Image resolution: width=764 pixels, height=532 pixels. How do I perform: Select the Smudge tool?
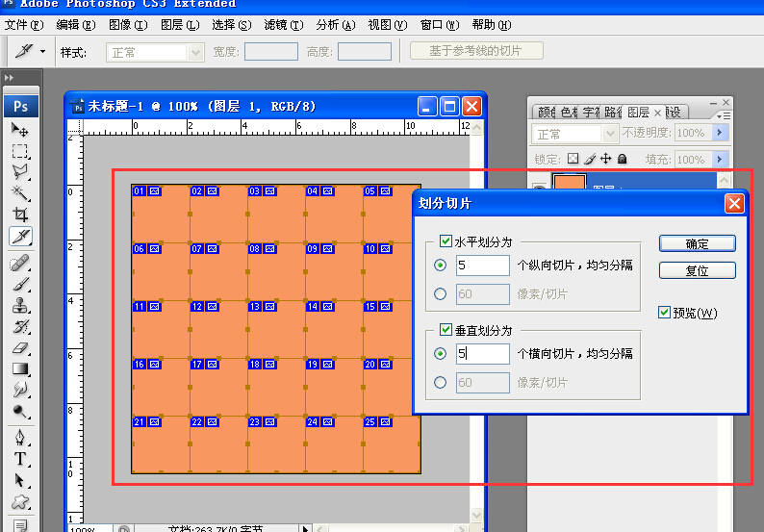pyautogui.click(x=20, y=391)
